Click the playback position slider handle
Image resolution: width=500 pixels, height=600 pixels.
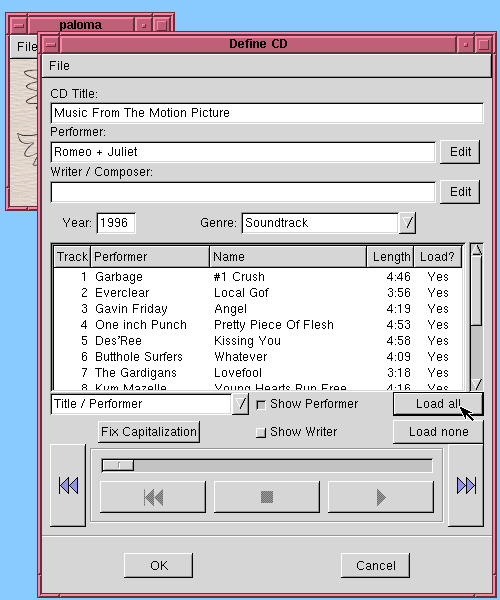(118, 465)
